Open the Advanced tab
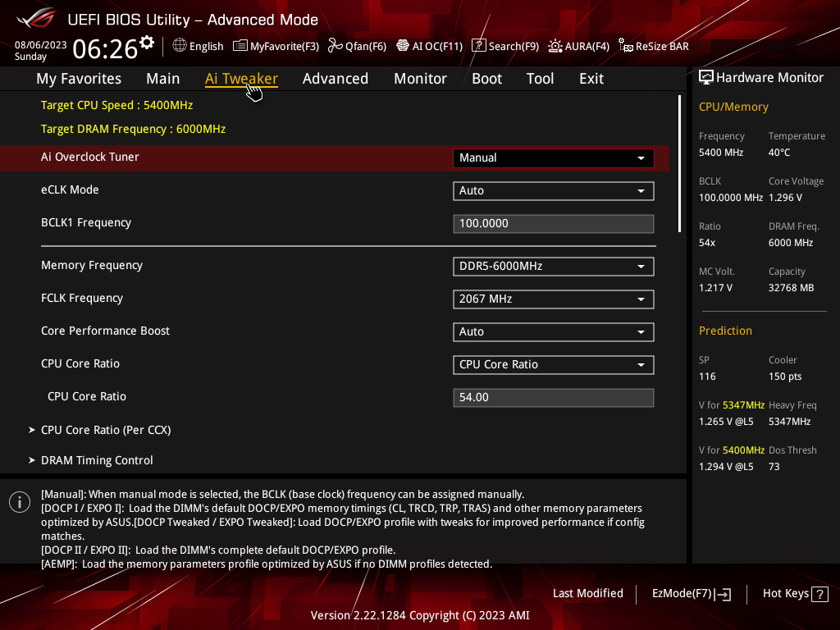Image resolution: width=840 pixels, height=630 pixels. (336, 78)
